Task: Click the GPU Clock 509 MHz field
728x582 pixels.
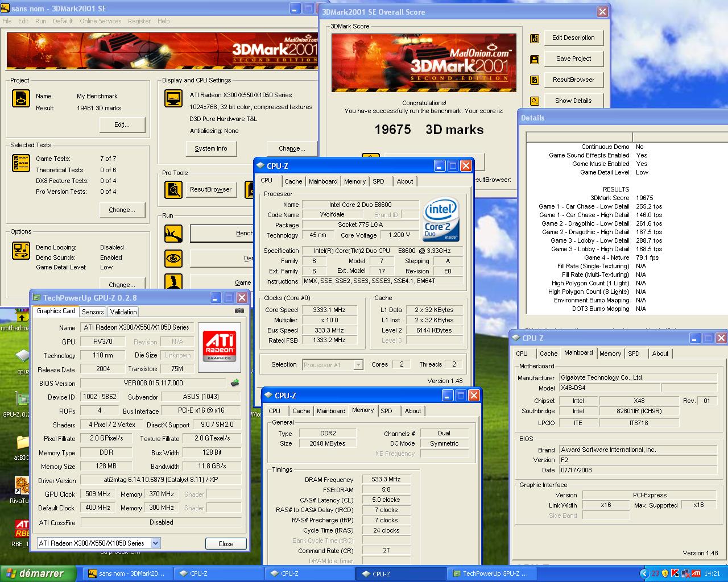Action: (98, 494)
